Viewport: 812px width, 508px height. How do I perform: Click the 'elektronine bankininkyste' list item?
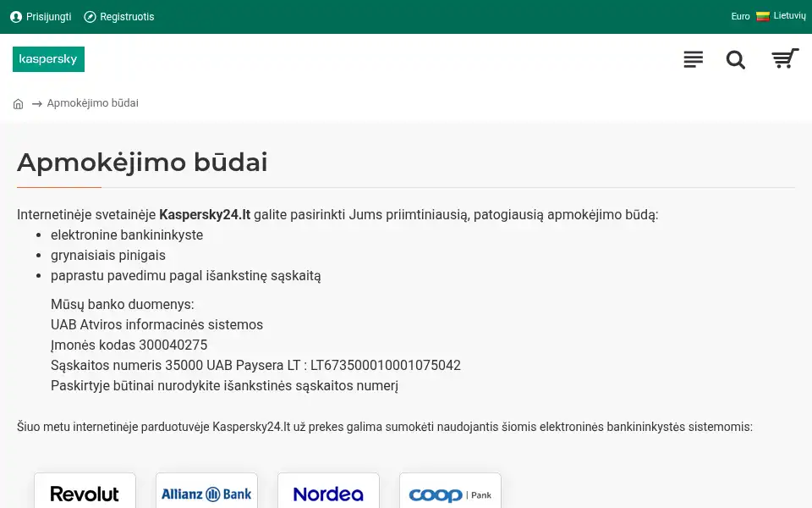click(127, 235)
